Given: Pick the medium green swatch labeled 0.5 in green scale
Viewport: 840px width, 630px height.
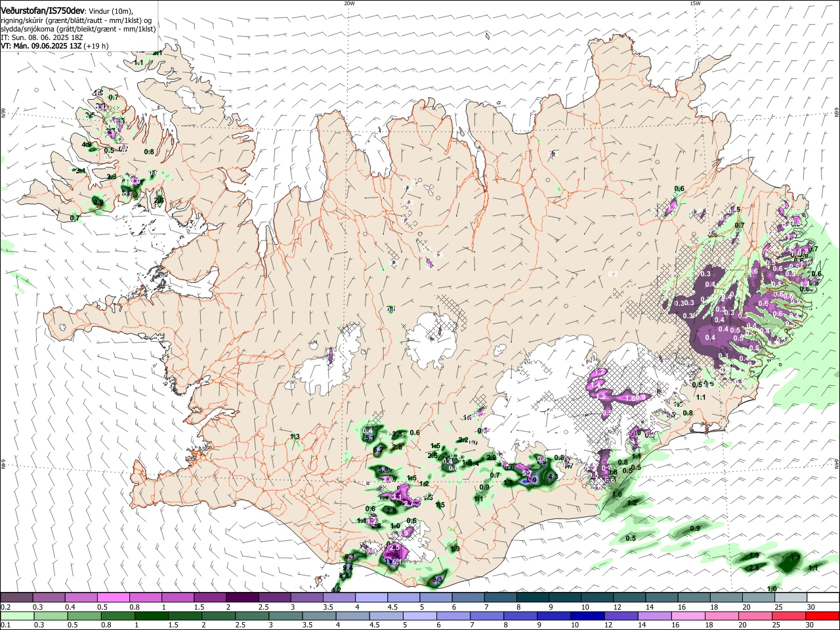Looking at the screenshot, I should pyautogui.click(x=84, y=616).
